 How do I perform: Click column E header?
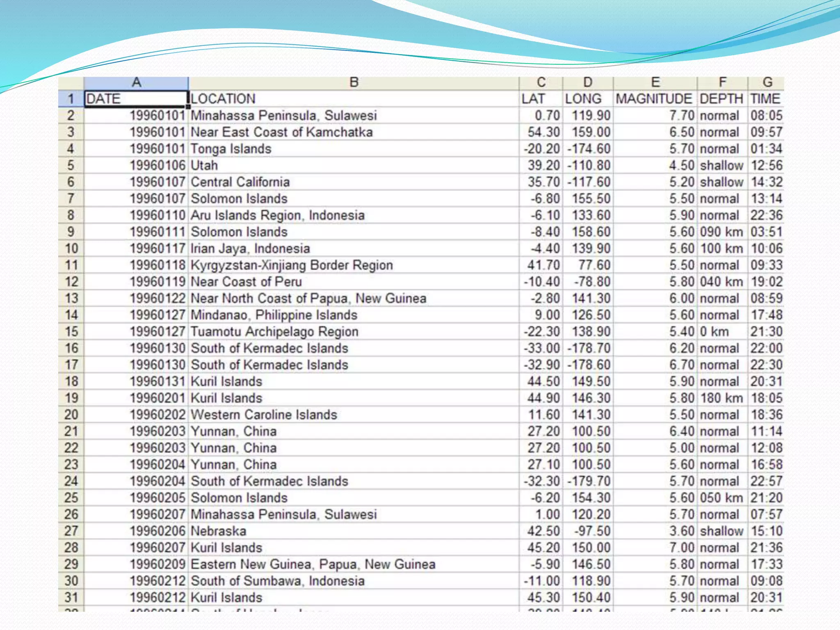click(655, 82)
